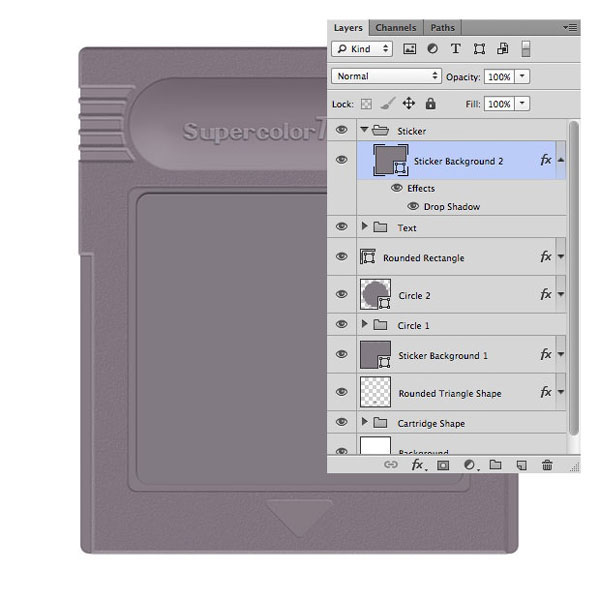Click the Opacity value field
Image resolution: width=600 pixels, height=600 pixels.
pos(499,77)
